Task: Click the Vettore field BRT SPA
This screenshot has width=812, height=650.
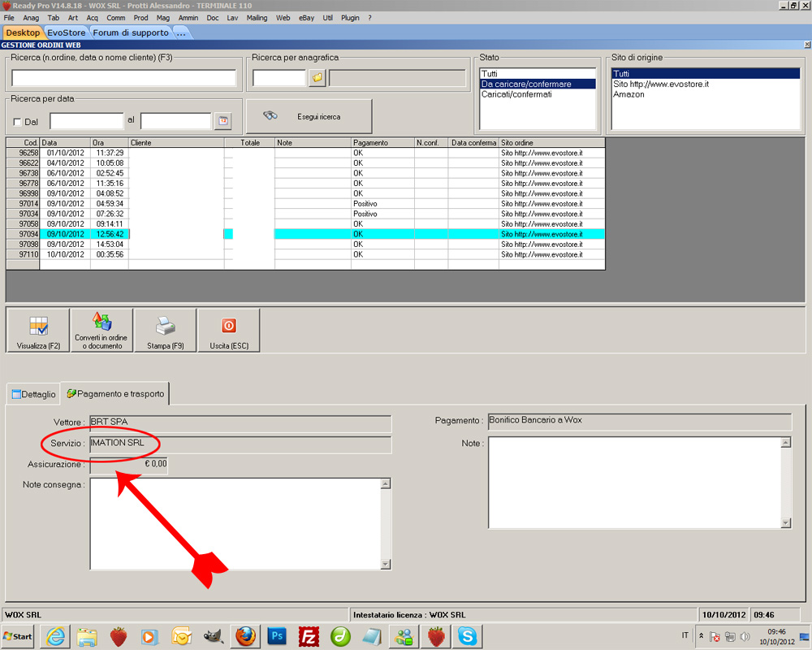Action: click(x=241, y=423)
